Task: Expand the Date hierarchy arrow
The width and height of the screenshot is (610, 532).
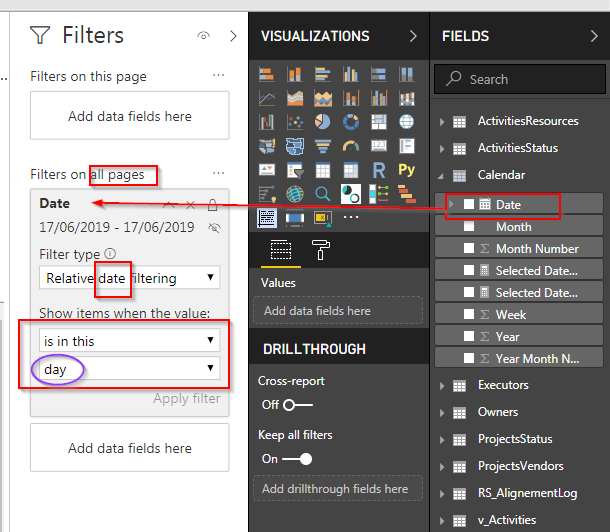Action: click(x=451, y=204)
